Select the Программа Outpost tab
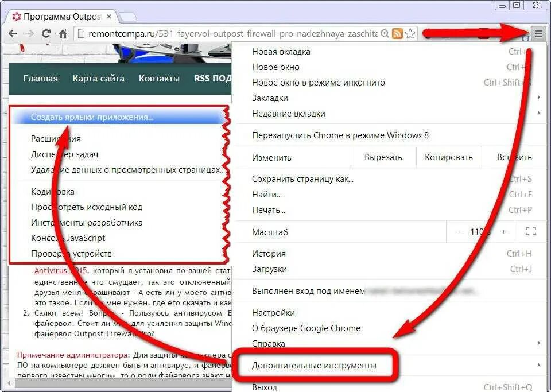Viewport: 551px width, 392px height. pyautogui.click(x=61, y=17)
